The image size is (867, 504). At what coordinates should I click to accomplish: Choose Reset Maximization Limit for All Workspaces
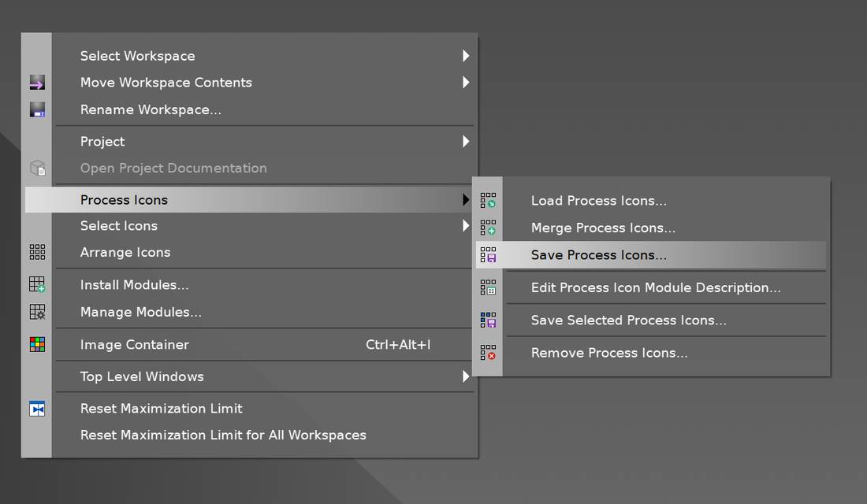point(249,435)
